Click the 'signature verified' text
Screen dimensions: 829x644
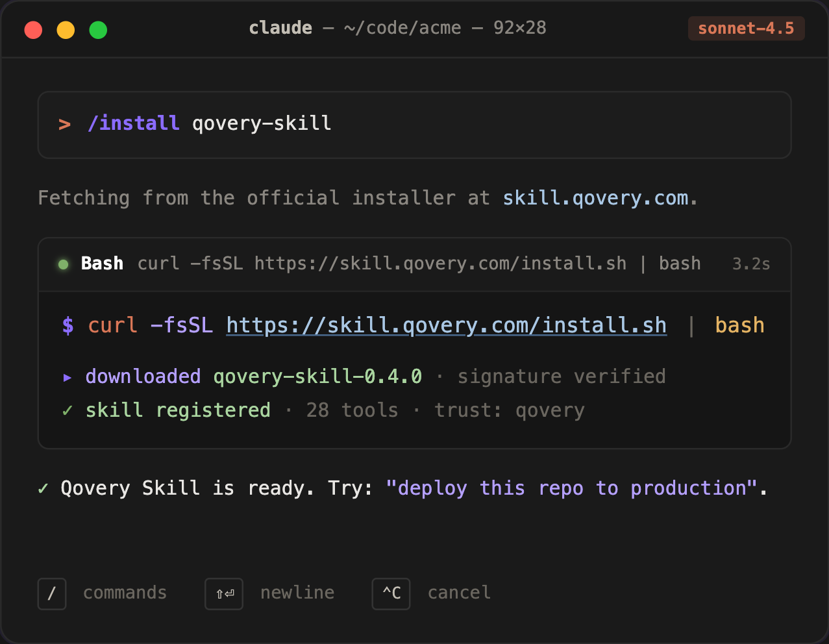pyautogui.click(x=562, y=377)
